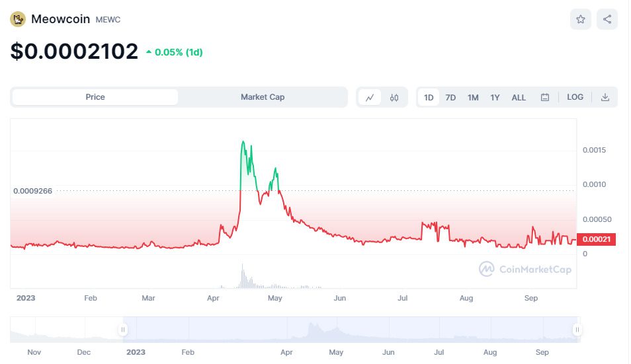Select the 1M time range

pyautogui.click(x=473, y=97)
